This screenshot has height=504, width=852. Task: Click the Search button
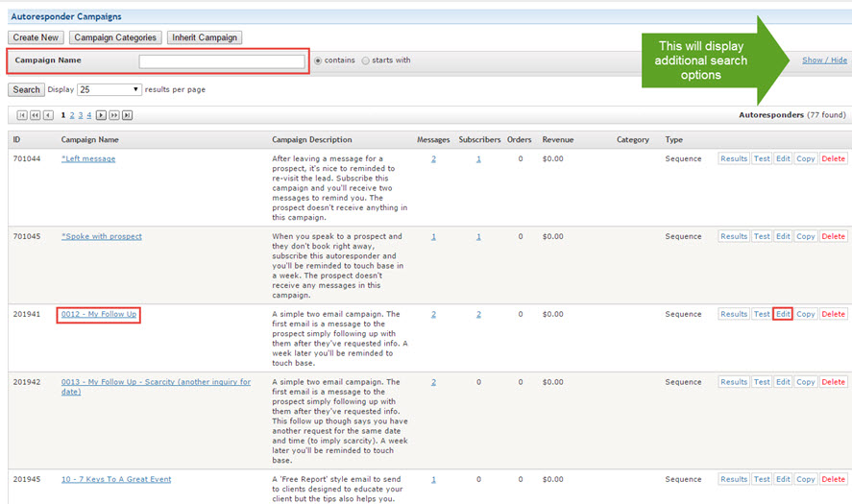pos(26,89)
